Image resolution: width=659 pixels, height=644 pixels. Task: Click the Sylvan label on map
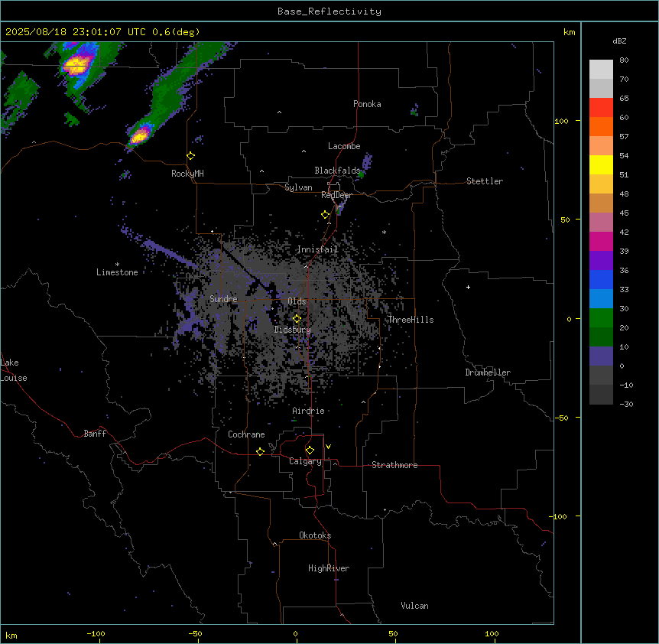pyautogui.click(x=298, y=187)
